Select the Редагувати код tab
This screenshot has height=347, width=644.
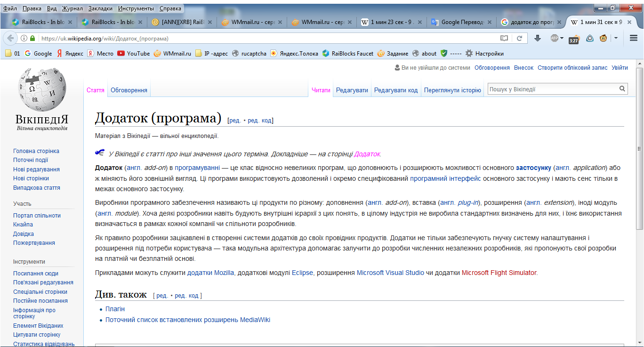(396, 90)
